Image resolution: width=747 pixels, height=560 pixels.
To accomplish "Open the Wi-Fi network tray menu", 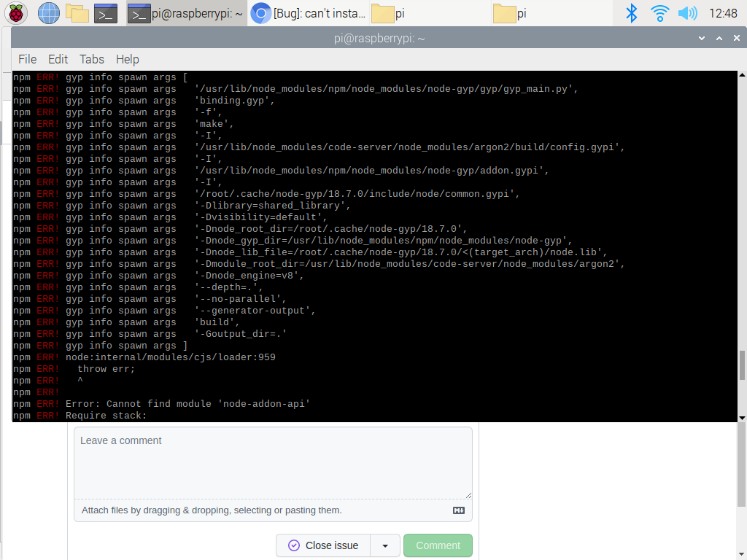I will point(659,13).
